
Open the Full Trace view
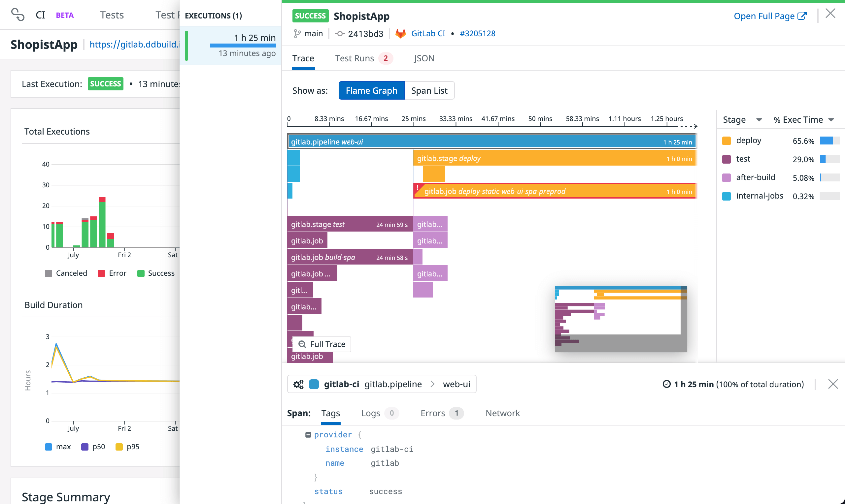(322, 344)
